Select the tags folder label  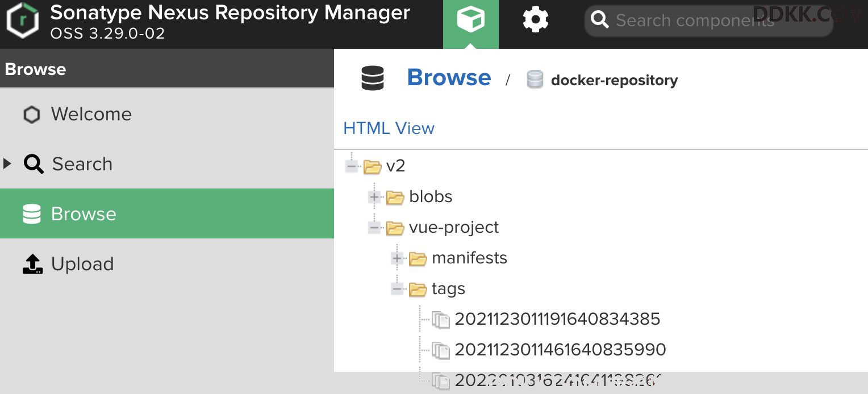coord(449,289)
